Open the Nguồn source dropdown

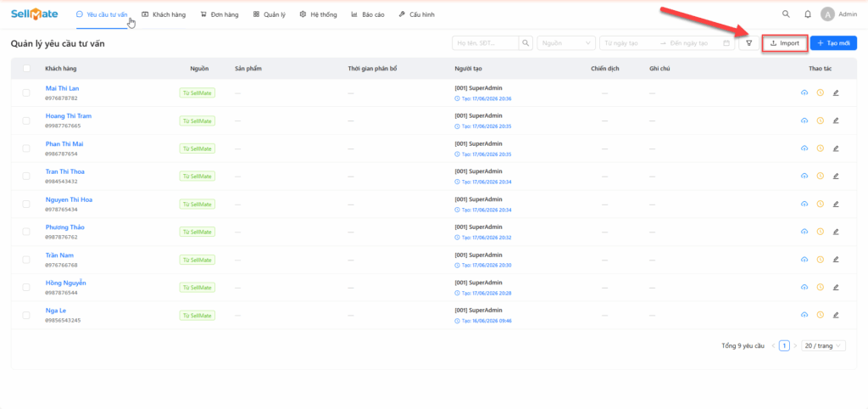[566, 43]
